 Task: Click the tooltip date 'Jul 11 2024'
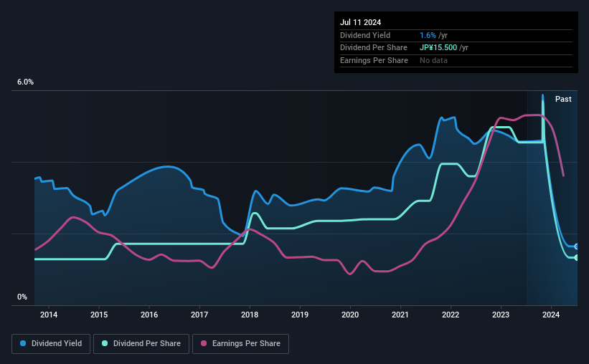(x=360, y=22)
